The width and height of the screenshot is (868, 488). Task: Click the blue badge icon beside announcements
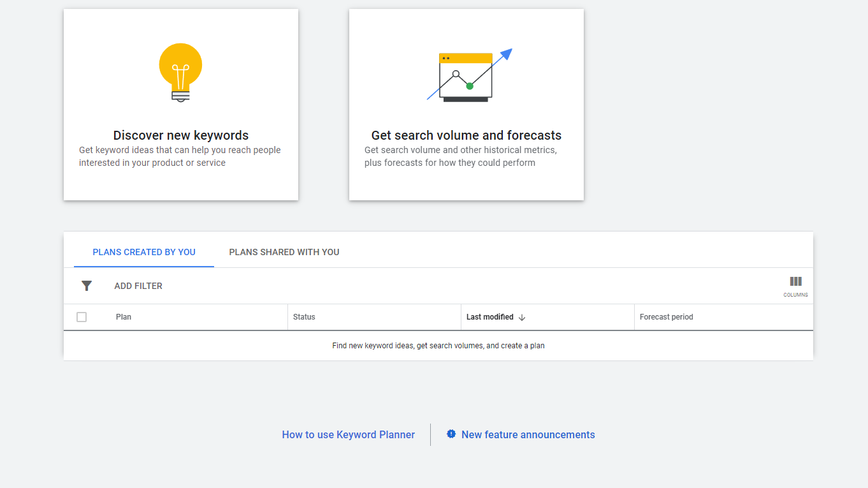pos(451,434)
